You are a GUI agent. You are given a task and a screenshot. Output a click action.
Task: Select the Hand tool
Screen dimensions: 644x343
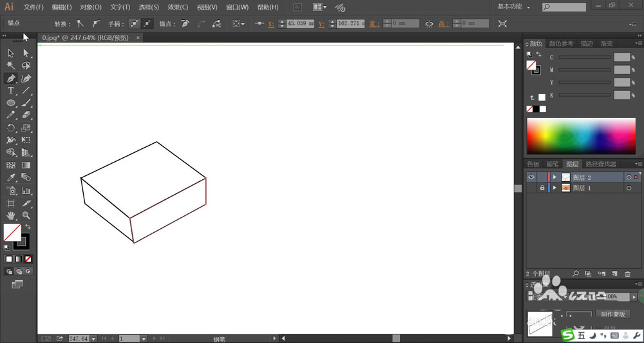(11, 215)
